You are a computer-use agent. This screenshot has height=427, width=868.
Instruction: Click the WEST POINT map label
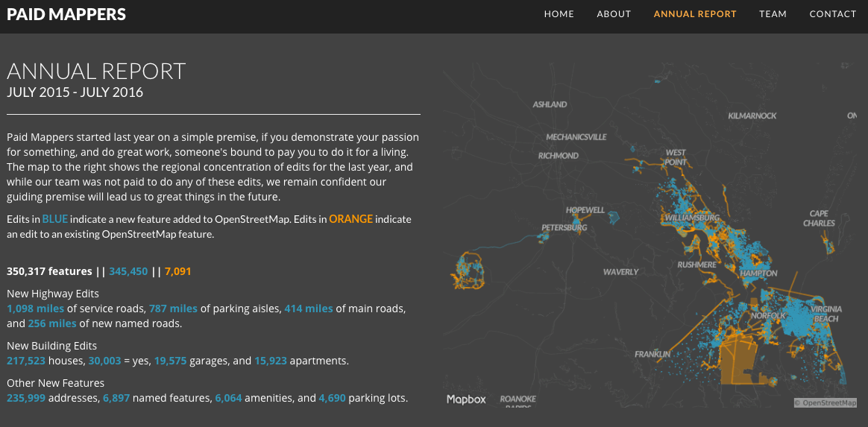click(676, 158)
